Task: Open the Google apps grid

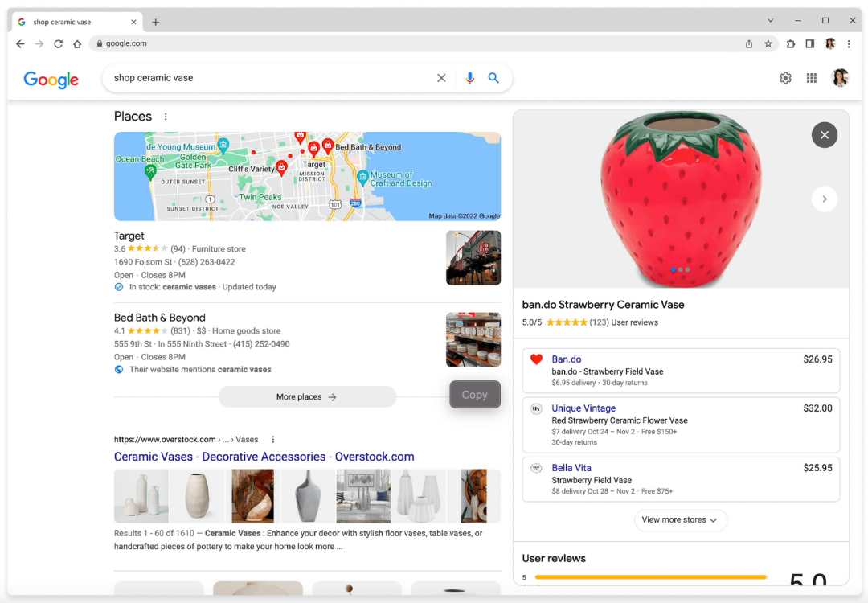Action: [x=812, y=78]
